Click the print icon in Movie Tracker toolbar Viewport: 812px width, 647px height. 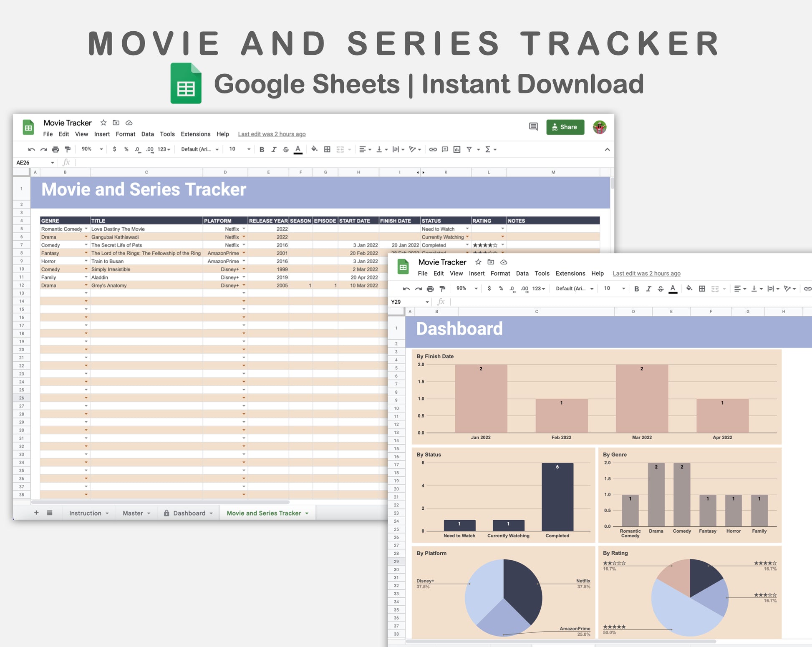click(55, 149)
